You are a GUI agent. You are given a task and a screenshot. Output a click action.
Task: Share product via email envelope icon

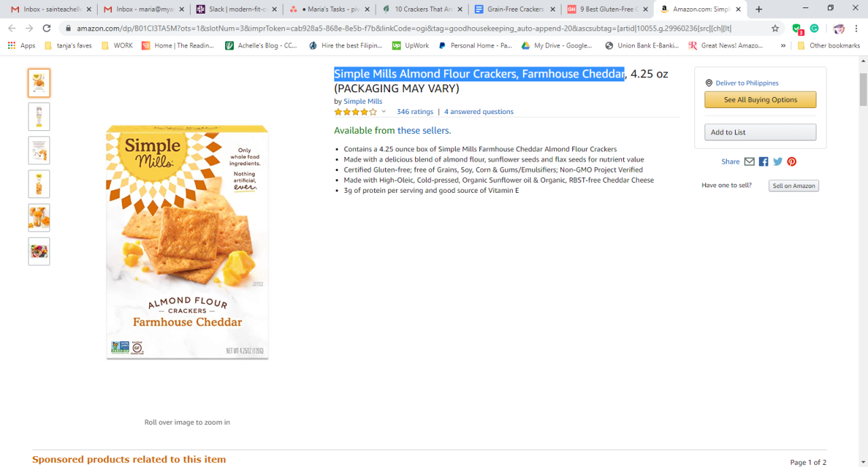coord(749,162)
